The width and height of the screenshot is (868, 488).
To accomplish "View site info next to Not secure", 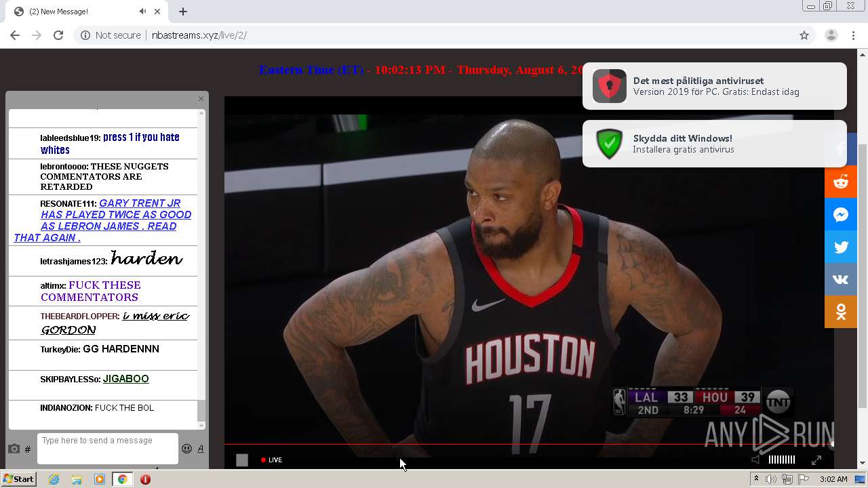I will tap(85, 35).
